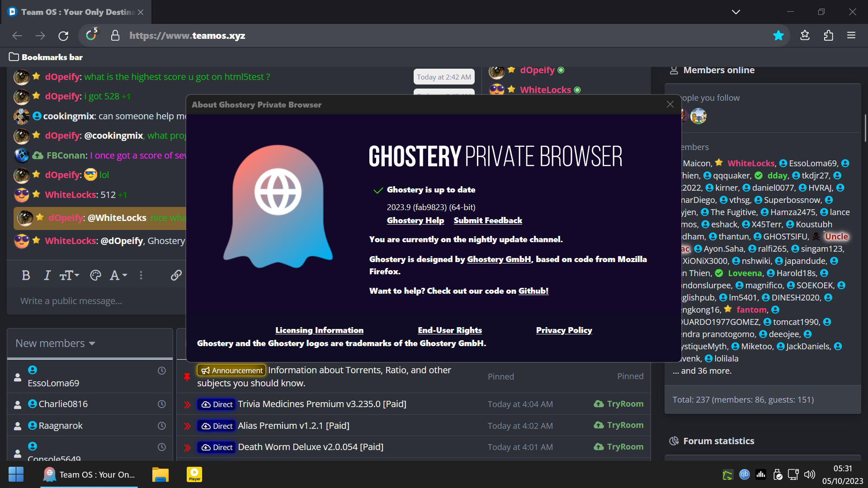Open the qBittorrent tray icon
This screenshot has width=868, height=488.
tap(744, 474)
